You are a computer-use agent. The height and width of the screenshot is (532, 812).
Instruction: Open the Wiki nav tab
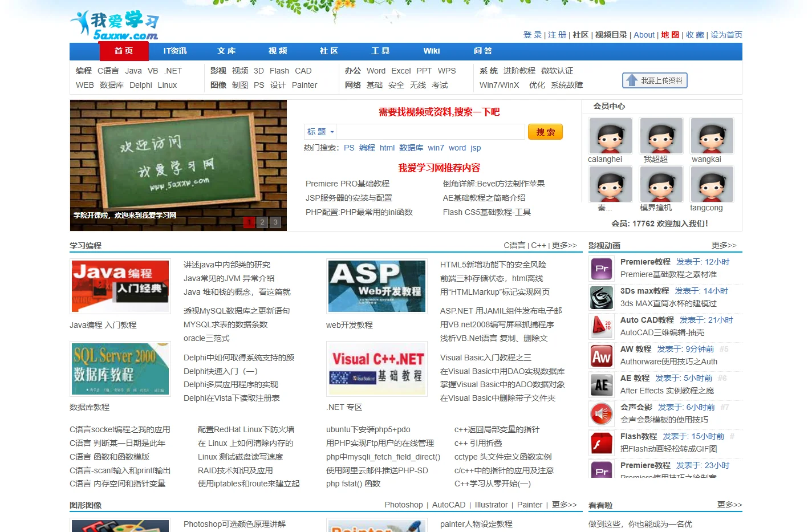(432, 51)
